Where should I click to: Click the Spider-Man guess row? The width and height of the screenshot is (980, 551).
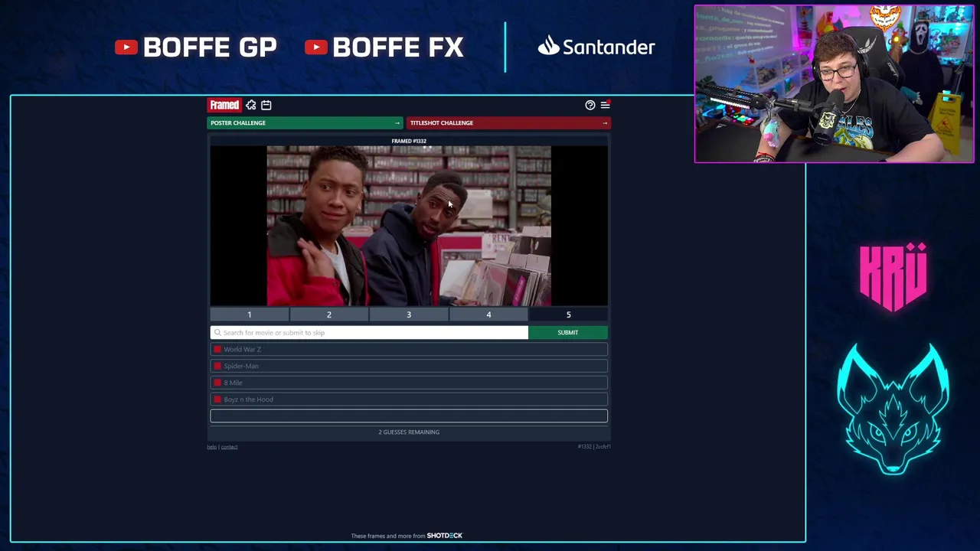pos(409,366)
